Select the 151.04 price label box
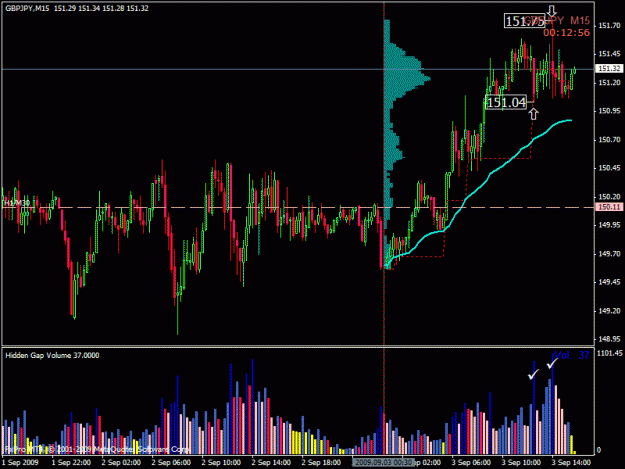Viewport: 625px width, 469px height. pos(506,102)
